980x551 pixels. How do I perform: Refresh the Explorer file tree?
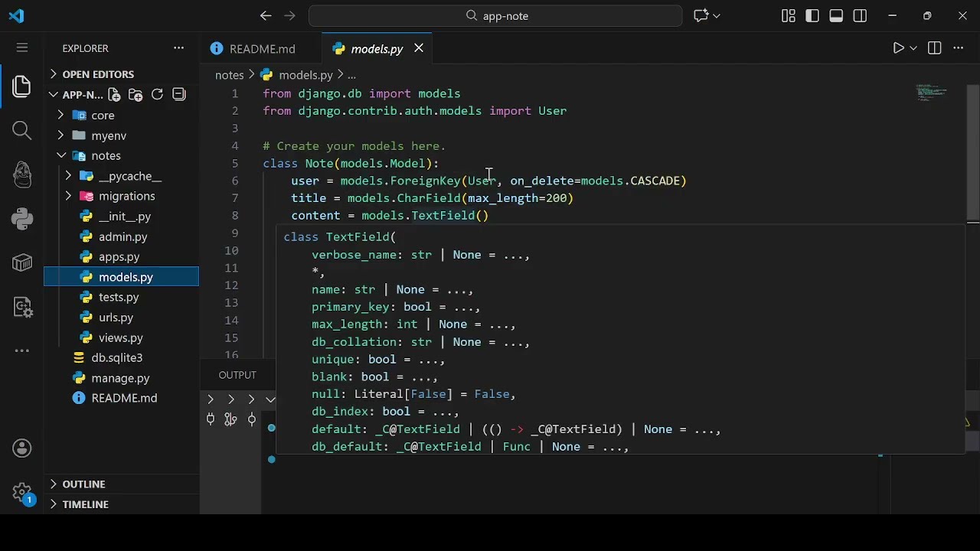[157, 94]
